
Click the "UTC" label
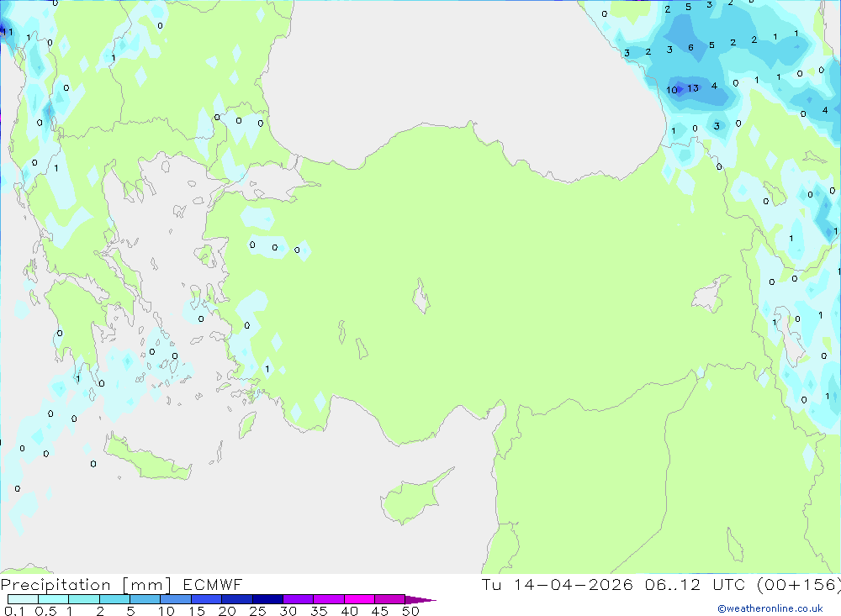[729, 584]
